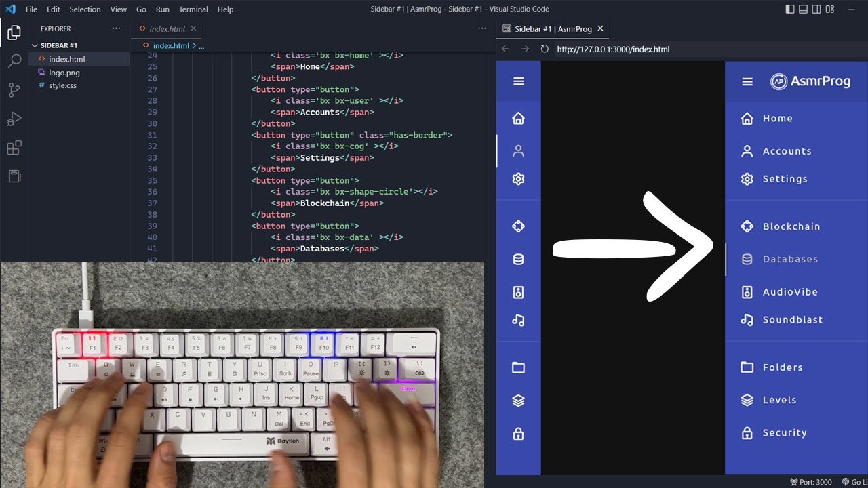Open the Help menu
This screenshot has height=488, width=868.
point(225,9)
